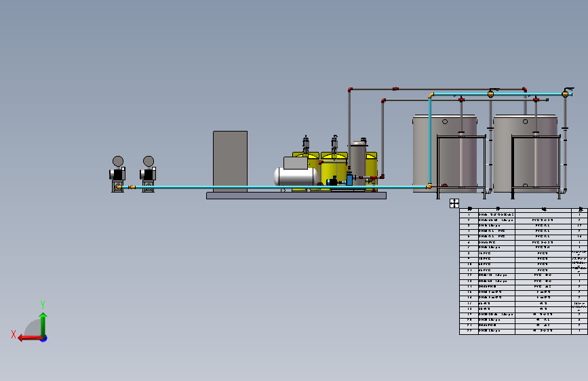Viewport: 588px width, 381px height.
Task: Select the gray base platform under the skid
Action: click(x=296, y=196)
